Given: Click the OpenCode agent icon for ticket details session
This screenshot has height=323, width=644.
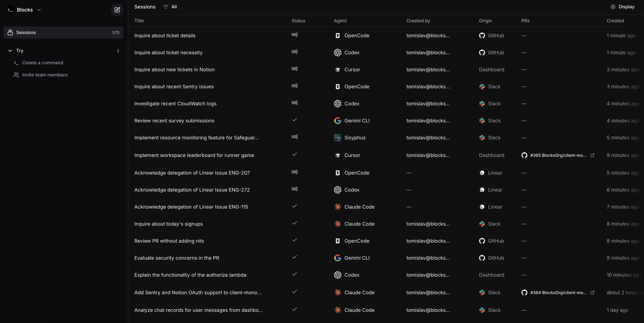Looking at the screenshot, I should click(x=338, y=36).
